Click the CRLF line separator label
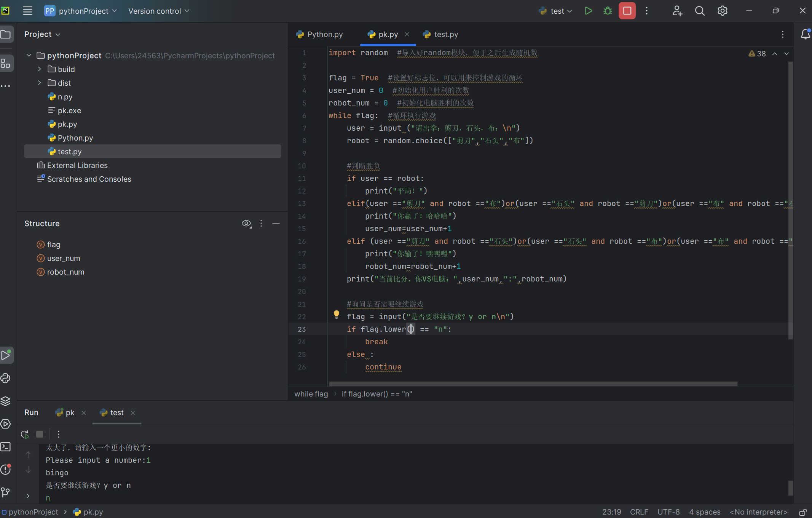The width and height of the screenshot is (812, 518). (x=639, y=512)
